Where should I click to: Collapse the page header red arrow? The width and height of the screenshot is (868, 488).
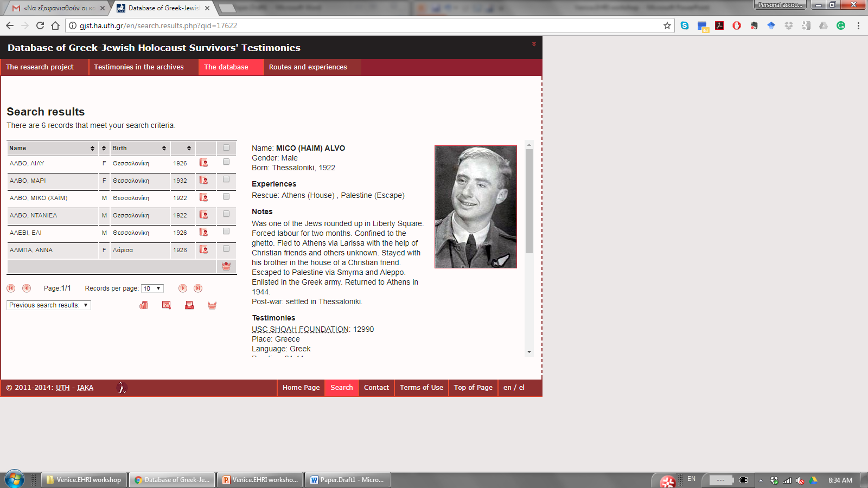point(534,44)
